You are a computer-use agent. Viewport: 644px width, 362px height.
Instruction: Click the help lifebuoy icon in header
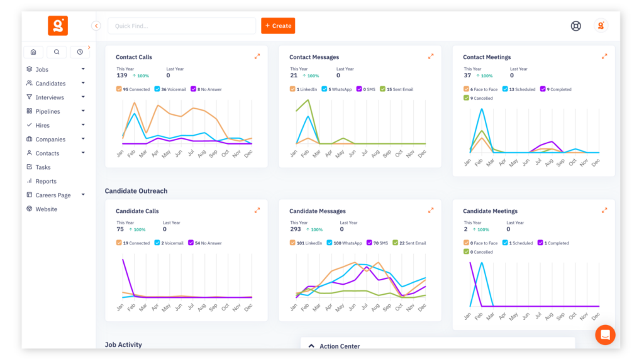click(x=575, y=26)
